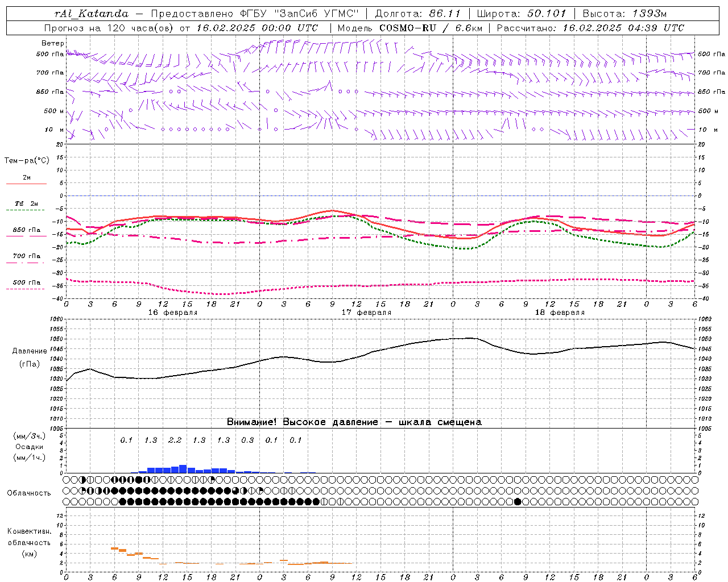
Task: Click the 'Td 2м' dew point legend entry
Action: [x=27, y=203]
